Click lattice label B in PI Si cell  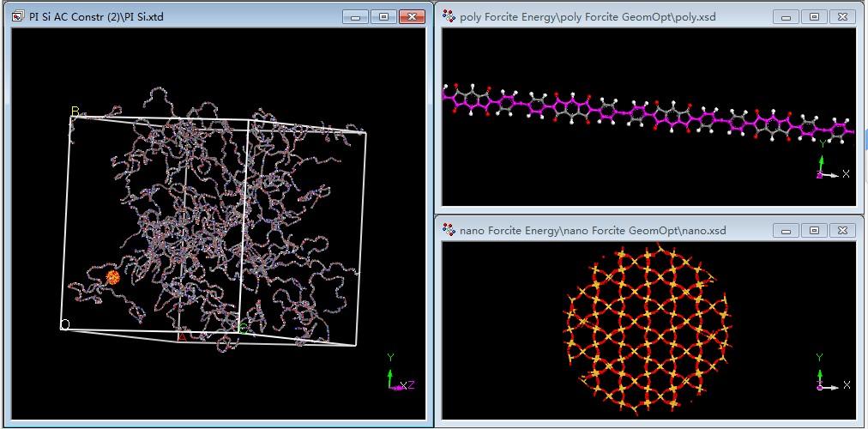pyautogui.click(x=75, y=112)
